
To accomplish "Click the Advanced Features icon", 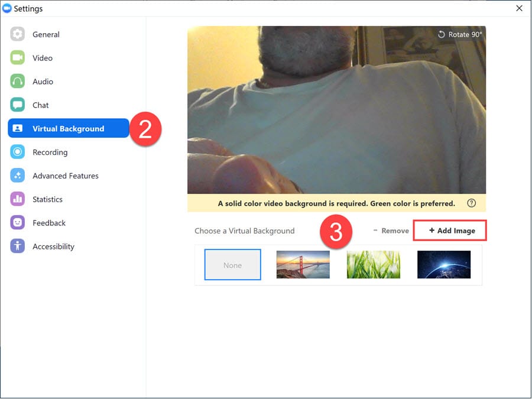I will 18,176.
